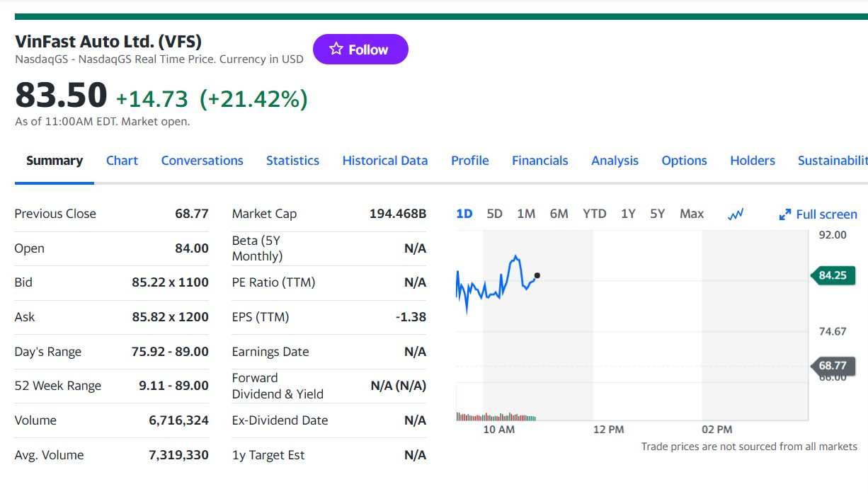Switch to the Chart tab
Image resolution: width=868 pixels, height=494 pixels.
tap(122, 161)
